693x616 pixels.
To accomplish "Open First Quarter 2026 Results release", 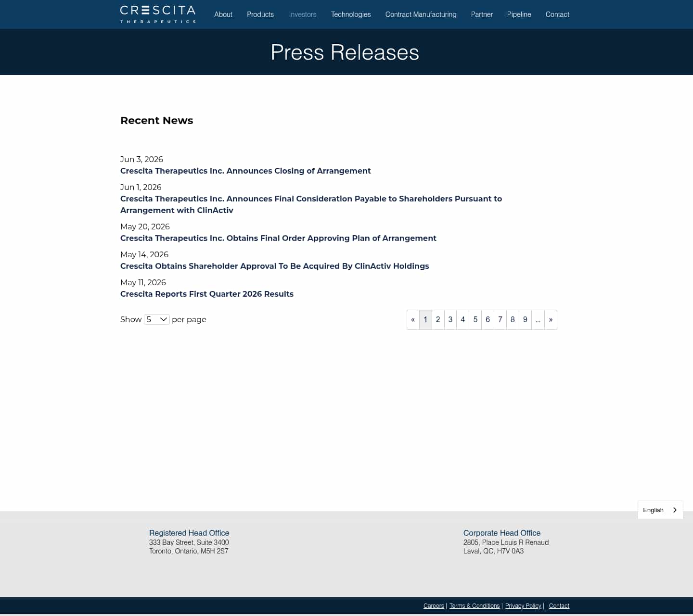I will click(x=207, y=294).
